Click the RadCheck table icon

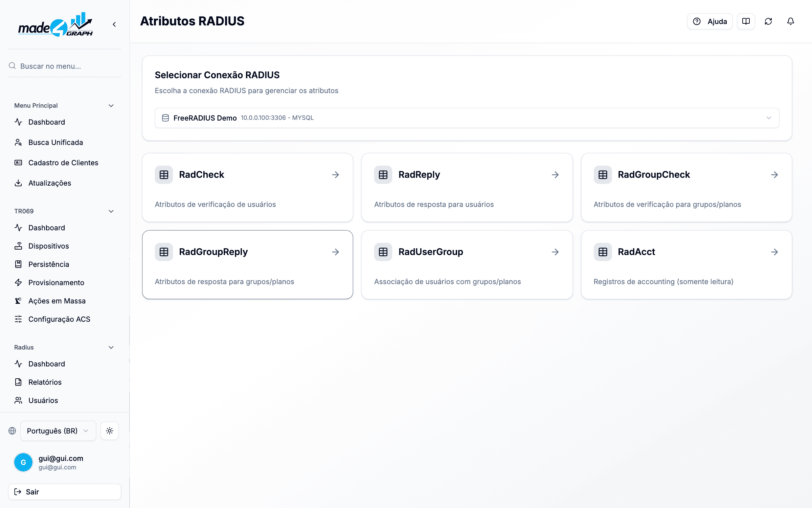(x=164, y=175)
